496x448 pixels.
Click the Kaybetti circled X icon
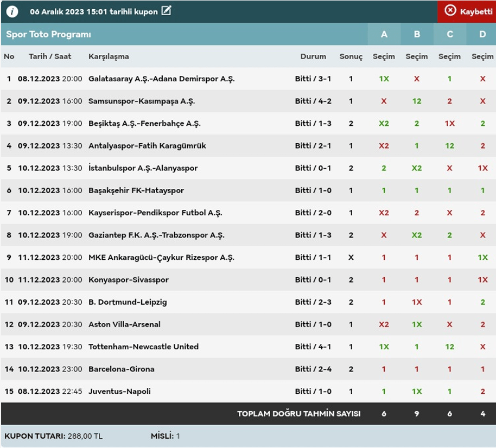coord(450,11)
